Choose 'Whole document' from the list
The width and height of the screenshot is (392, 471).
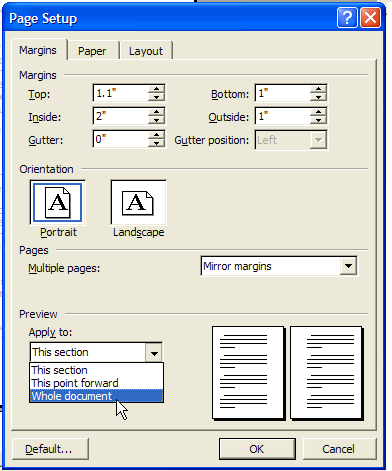click(x=96, y=396)
